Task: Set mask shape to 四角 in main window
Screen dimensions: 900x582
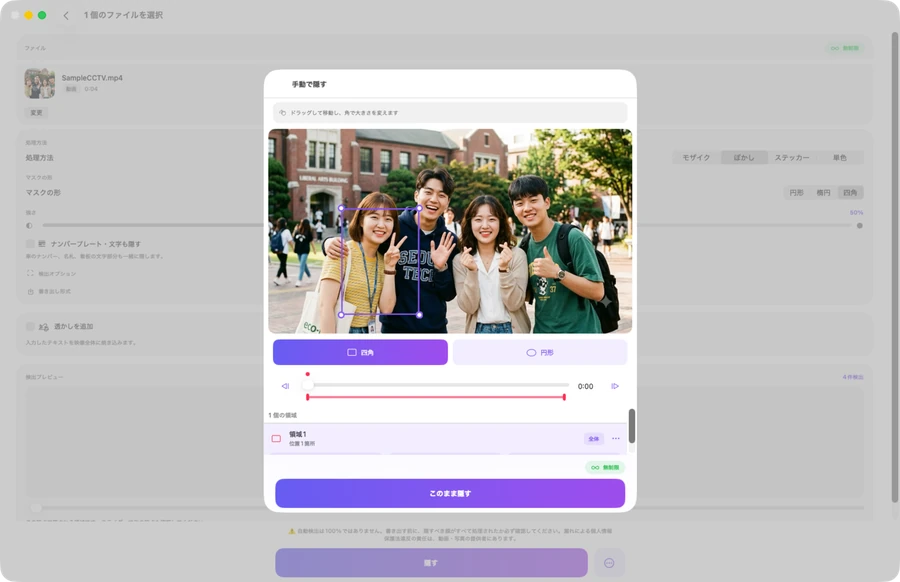Action: click(x=851, y=193)
